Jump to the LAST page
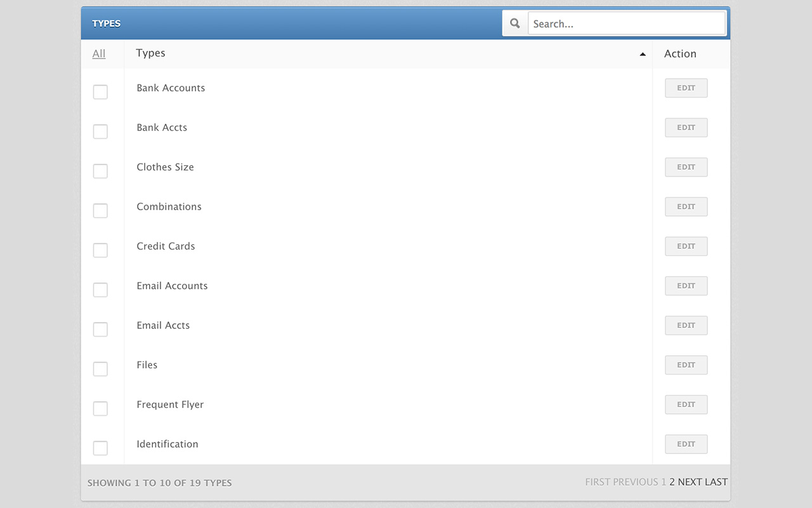The width and height of the screenshot is (812, 508). click(716, 482)
